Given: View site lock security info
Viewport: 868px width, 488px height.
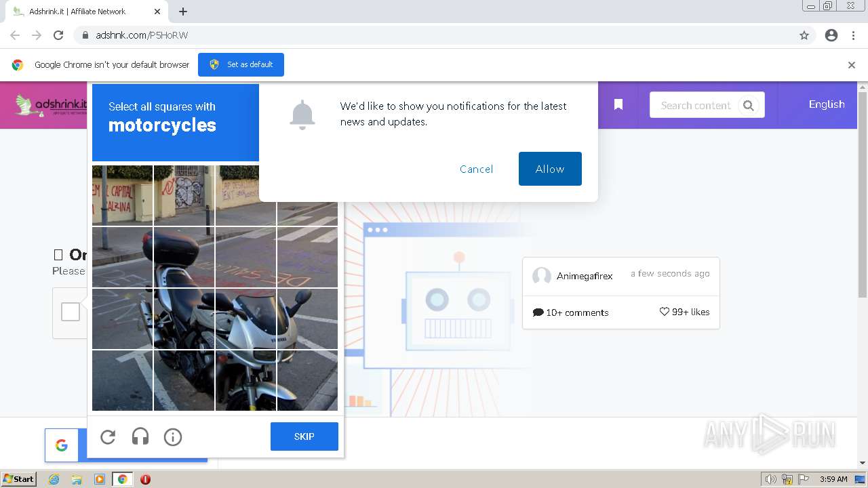Looking at the screenshot, I should [85, 35].
